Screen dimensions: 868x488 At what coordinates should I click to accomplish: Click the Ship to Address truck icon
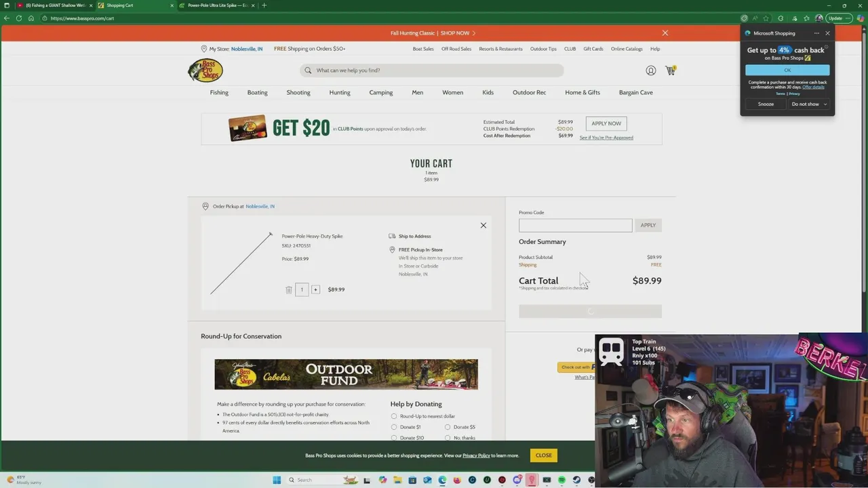click(392, 236)
